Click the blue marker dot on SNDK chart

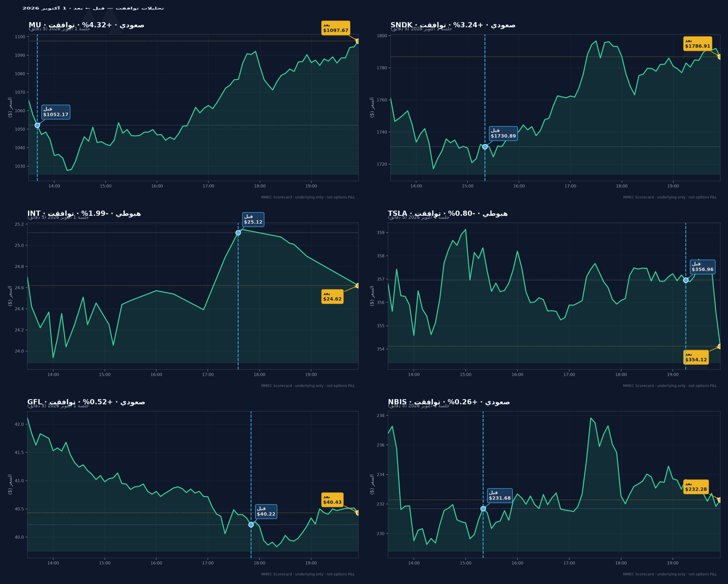coord(485,147)
